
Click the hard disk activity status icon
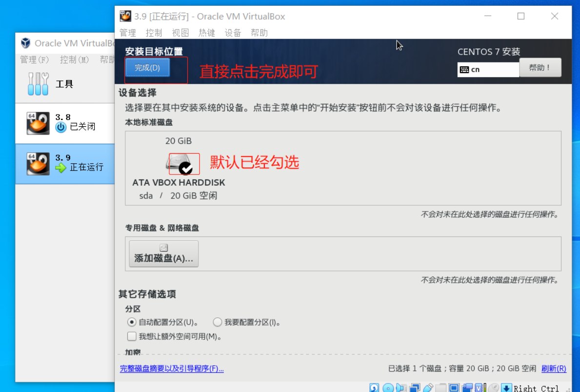tap(374, 388)
